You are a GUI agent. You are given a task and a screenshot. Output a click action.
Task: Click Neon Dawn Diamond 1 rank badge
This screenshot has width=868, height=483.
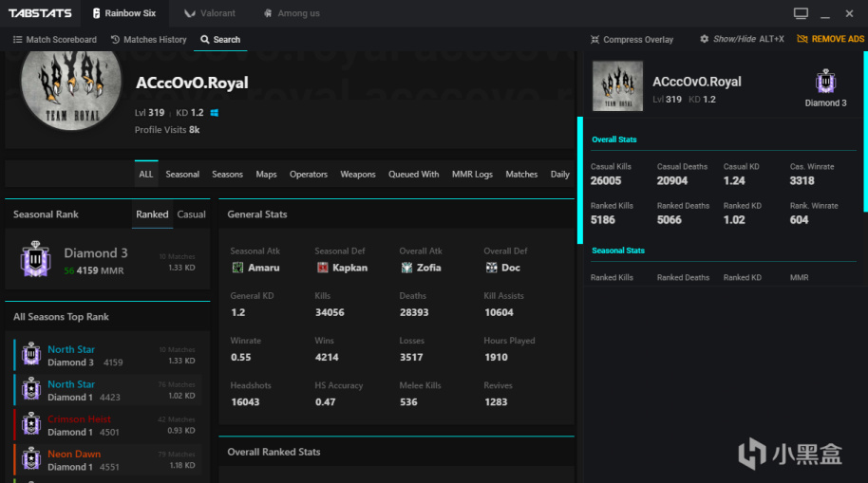31,458
